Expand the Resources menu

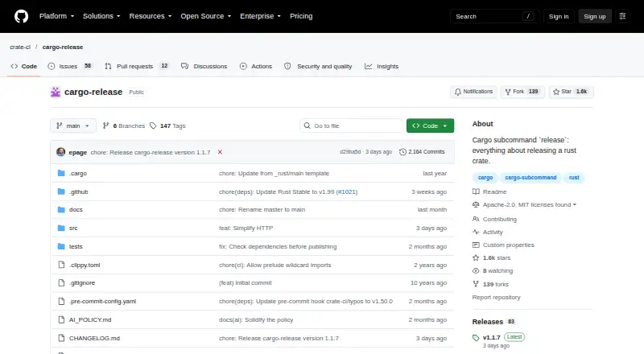pyautogui.click(x=151, y=16)
